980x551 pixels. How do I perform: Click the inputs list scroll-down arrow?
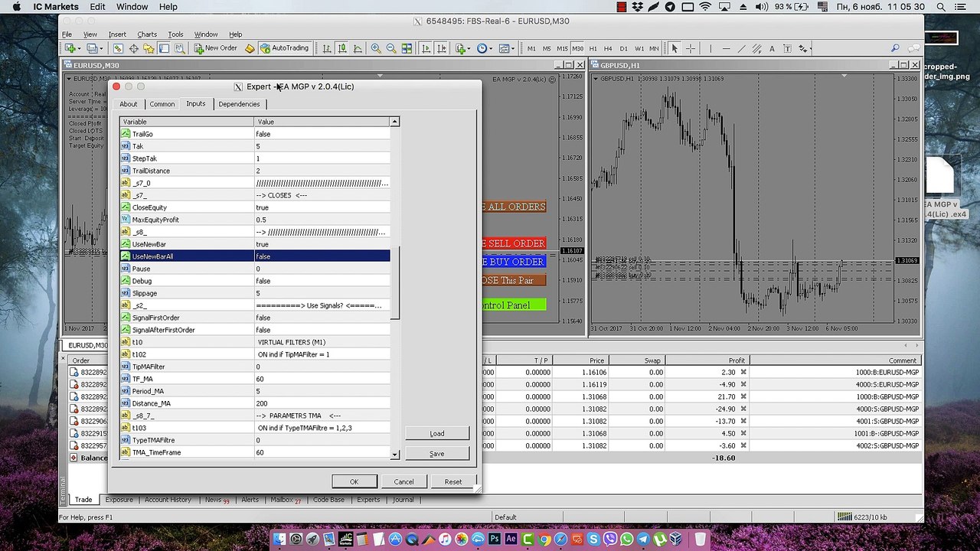click(x=394, y=455)
